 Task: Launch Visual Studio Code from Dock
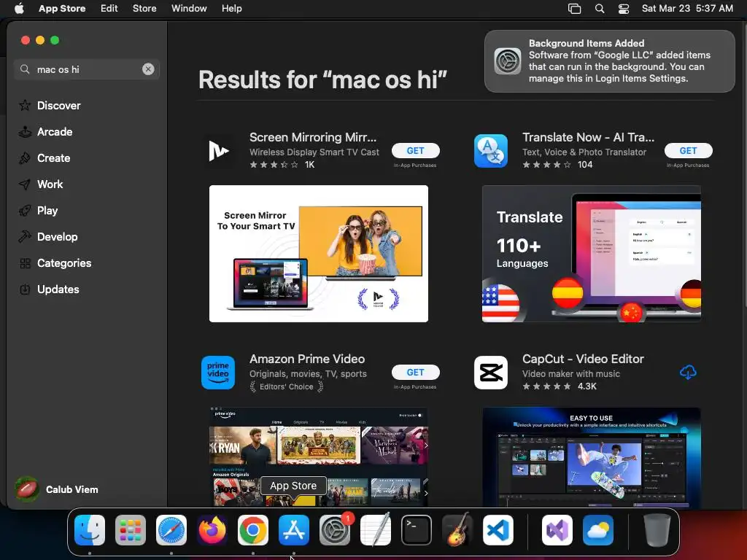click(498, 530)
